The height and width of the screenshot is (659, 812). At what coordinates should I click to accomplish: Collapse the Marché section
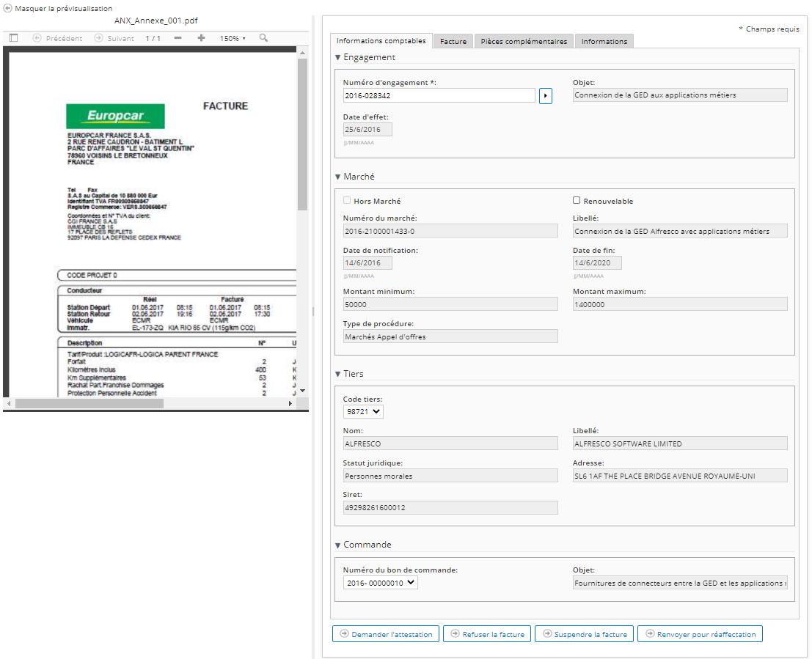(337, 177)
